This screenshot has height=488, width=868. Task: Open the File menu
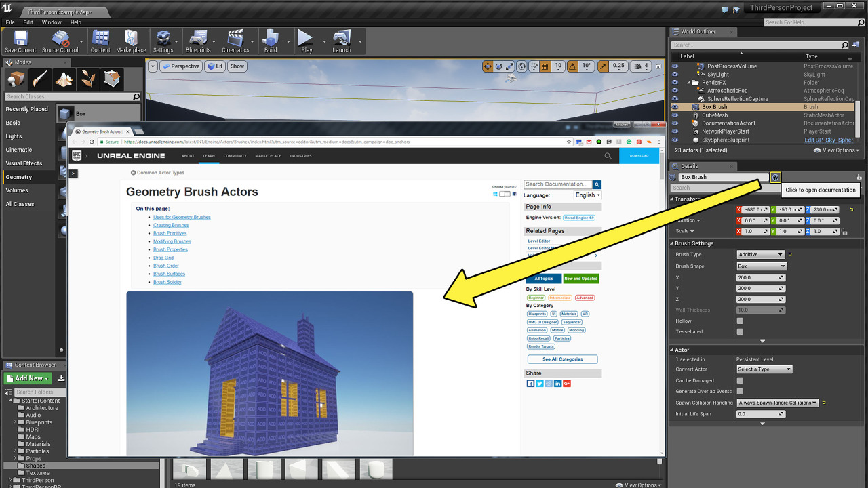point(10,22)
